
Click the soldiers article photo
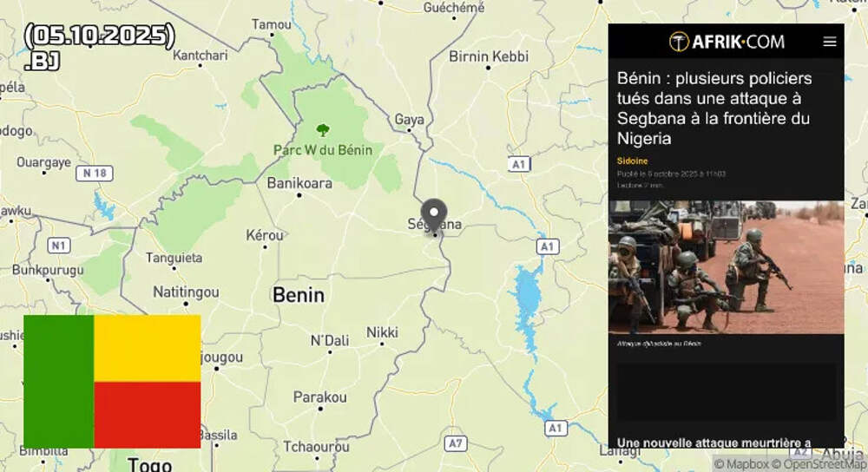pos(726,267)
